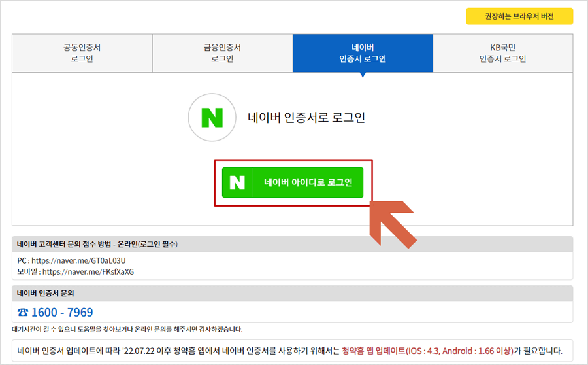Switch to KB국민 인증서 로그인 tab
This screenshot has height=365, width=588.
(503, 53)
